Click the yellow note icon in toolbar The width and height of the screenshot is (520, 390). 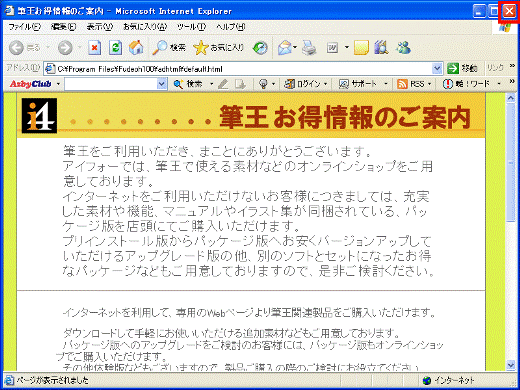pos(361,48)
